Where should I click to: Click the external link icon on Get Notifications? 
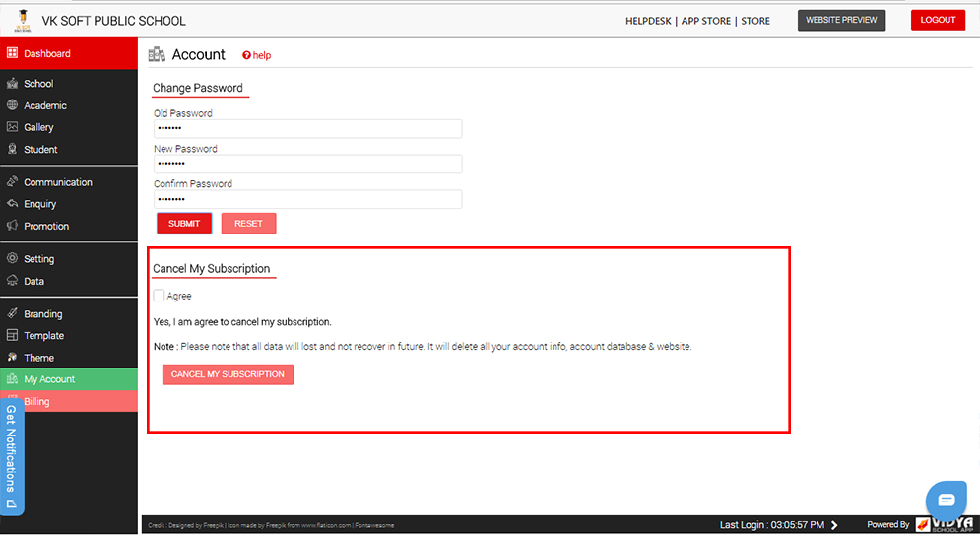click(11, 503)
